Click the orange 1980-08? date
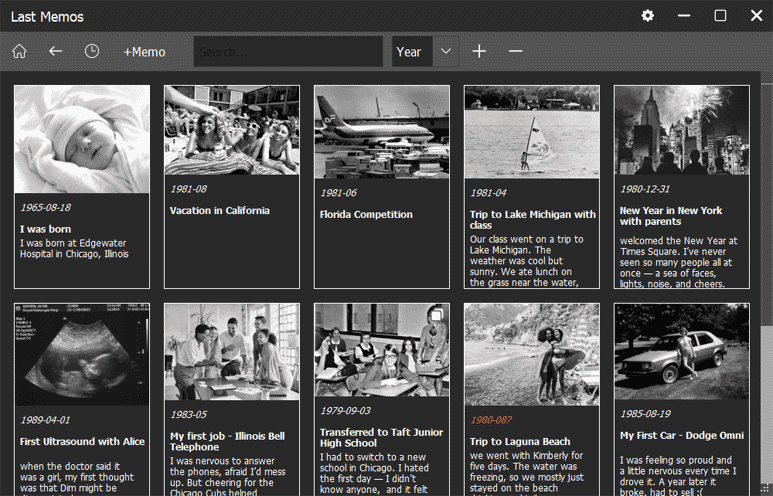This screenshot has height=496, width=773. tap(491, 419)
